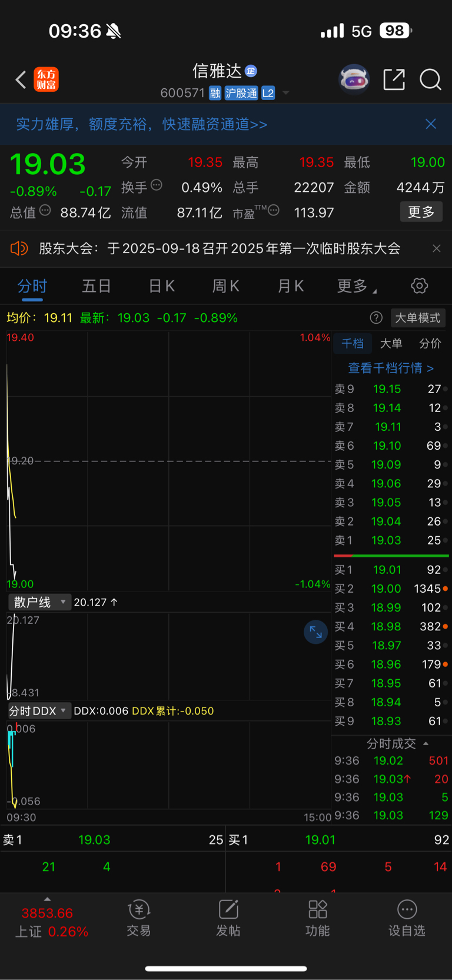Switch to the 月K chart tab
The height and width of the screenshot is (980, 452).
coord(290,286)
